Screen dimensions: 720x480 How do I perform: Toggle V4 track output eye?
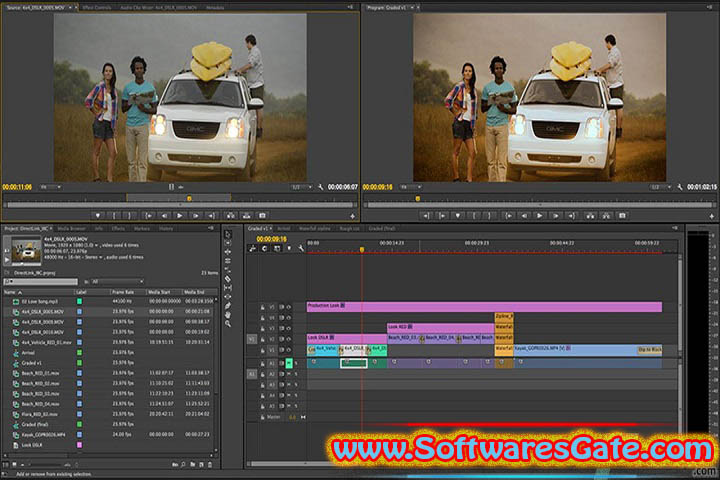[x=289, y=318]
